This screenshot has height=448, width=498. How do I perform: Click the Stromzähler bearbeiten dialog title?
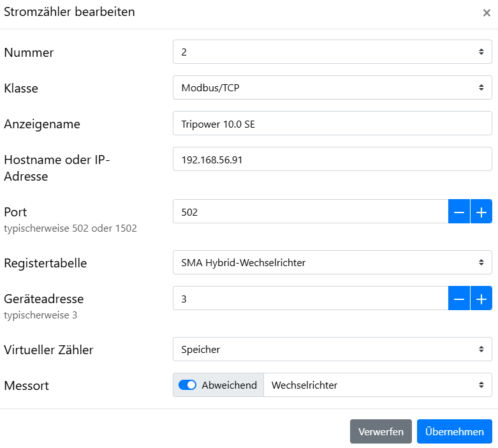(x=70, y=12)
